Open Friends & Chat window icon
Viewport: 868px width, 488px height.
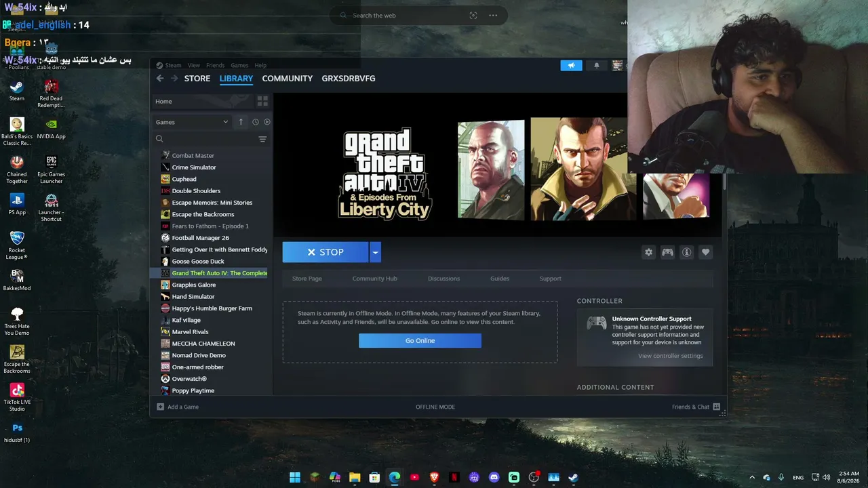pyautogui.click(x=716, y=407)
